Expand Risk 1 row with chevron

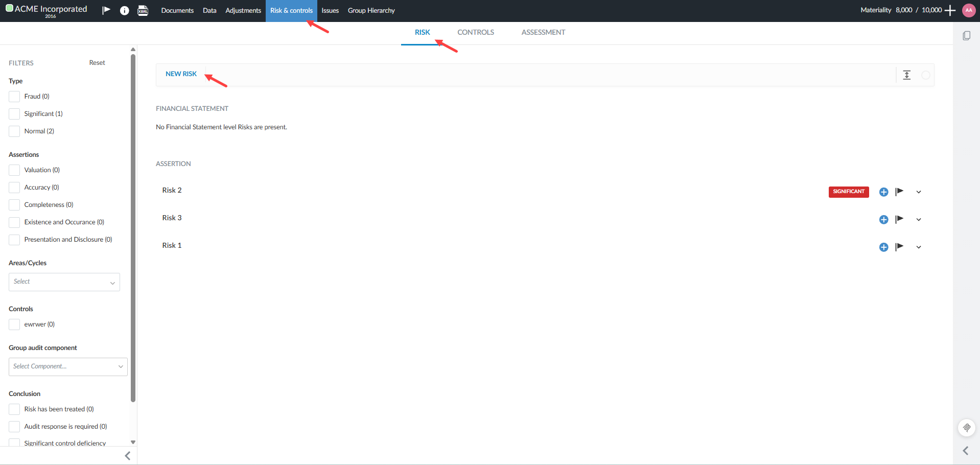pyautogui.click(x=919, y=247)
